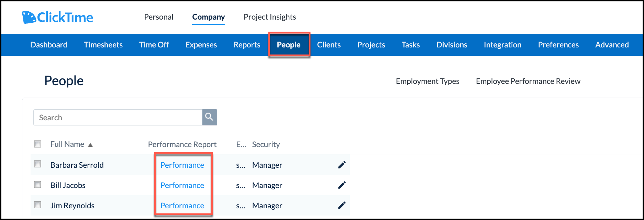Open the Tasks section

click(411, 45)
